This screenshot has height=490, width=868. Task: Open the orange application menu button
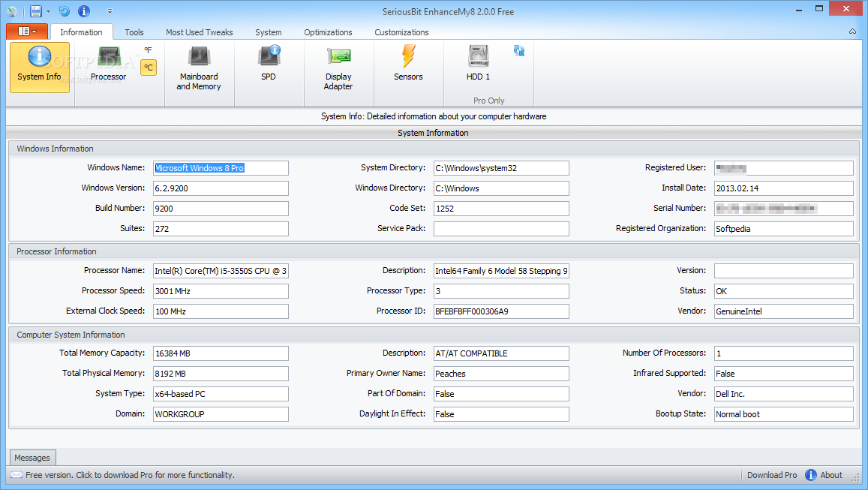point(27,32)
